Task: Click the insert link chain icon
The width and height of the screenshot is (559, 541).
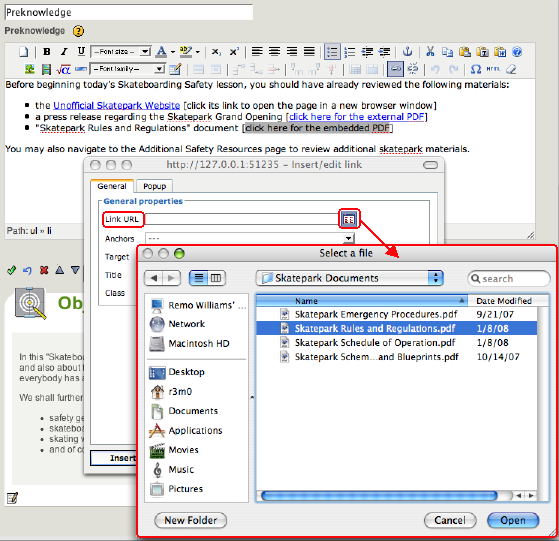Action: pos(395,69)
